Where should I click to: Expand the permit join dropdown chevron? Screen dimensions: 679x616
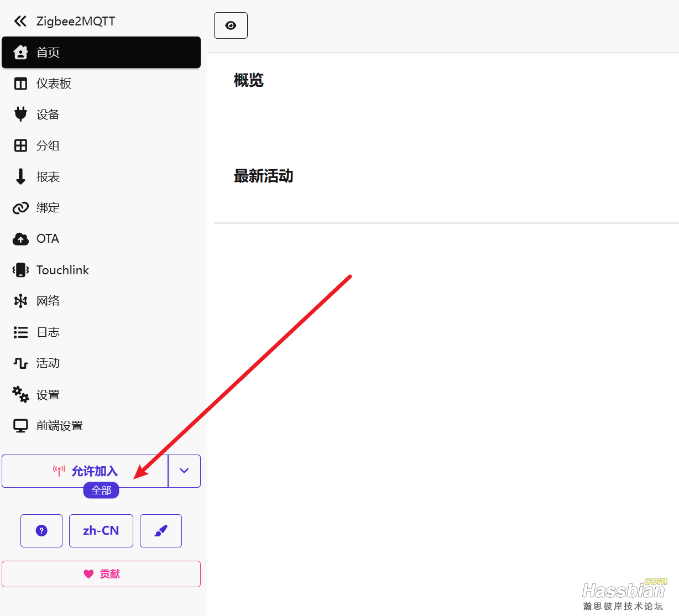(184, 471)
